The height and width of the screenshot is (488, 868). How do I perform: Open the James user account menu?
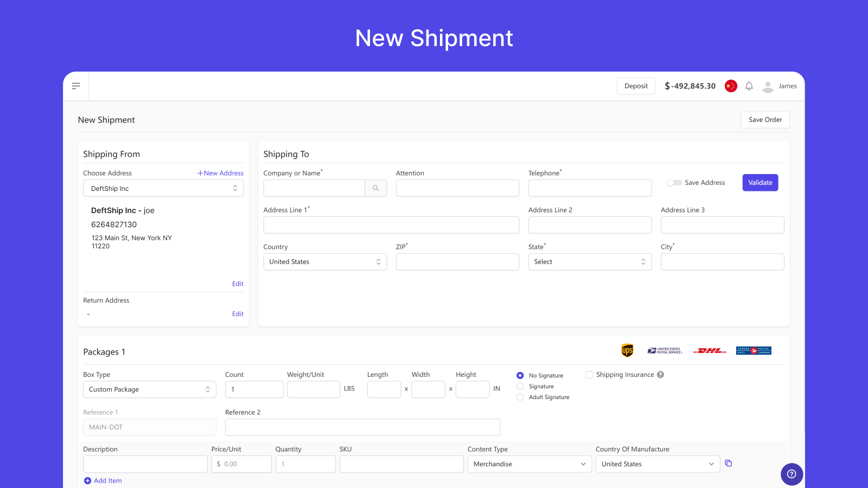pos(780,86)
